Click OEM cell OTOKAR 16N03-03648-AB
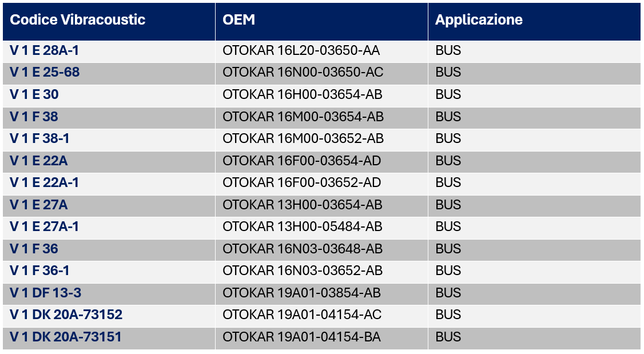The height and width of the screenshot is (354, 644). coord(303,249)
